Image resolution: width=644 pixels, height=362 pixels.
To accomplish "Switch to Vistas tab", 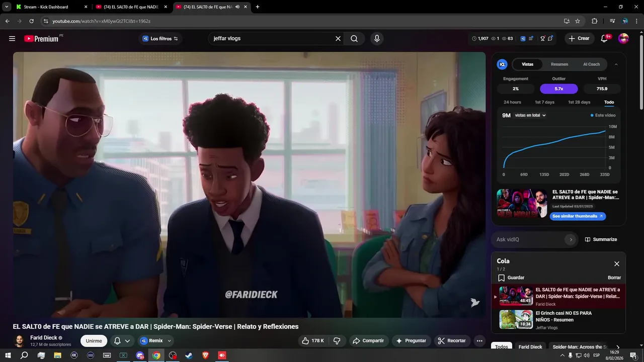I will point(527,64).
